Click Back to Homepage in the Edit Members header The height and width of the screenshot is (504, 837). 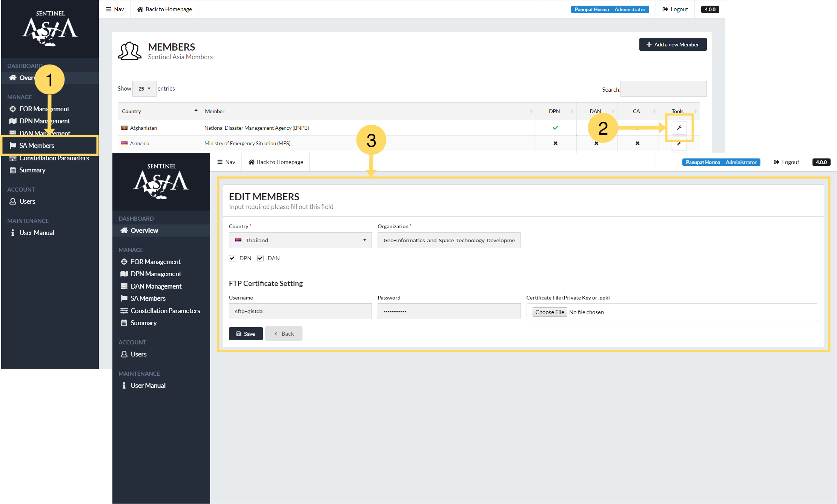(x=276, y=162)
